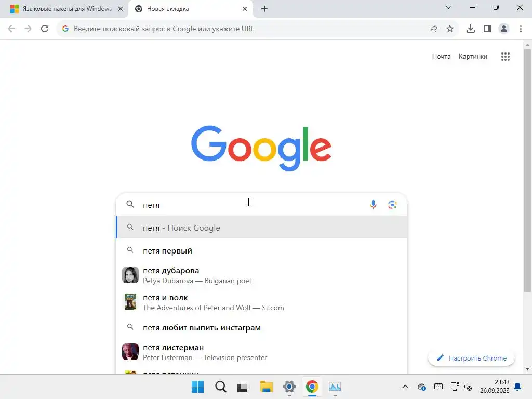
Task: Reload the current page
Action: point(45,29)
